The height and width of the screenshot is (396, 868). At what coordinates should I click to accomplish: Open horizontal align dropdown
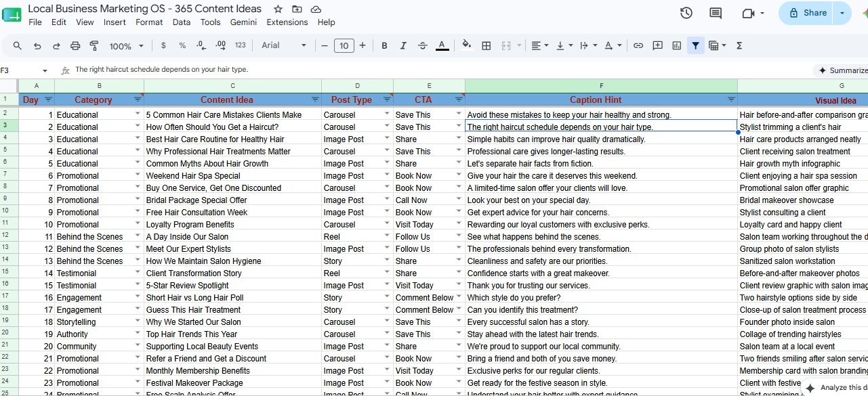539,45
